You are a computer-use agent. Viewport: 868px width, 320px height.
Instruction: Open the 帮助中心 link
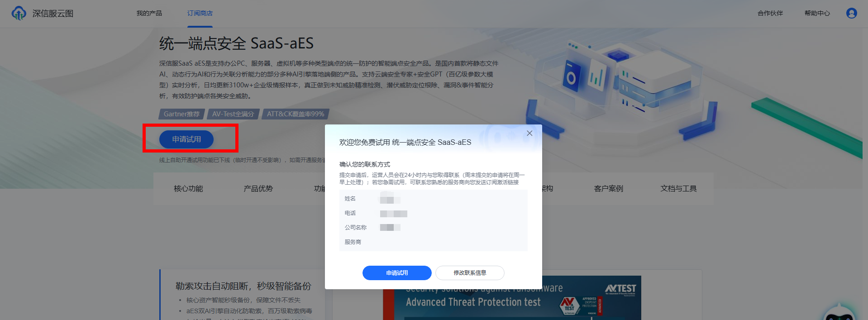click(x=817, y=13)
